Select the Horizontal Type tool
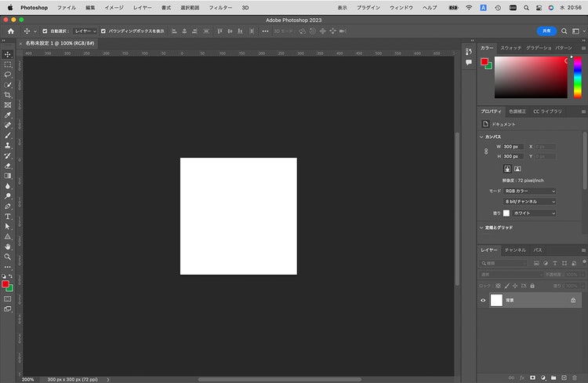 [8, 217]
